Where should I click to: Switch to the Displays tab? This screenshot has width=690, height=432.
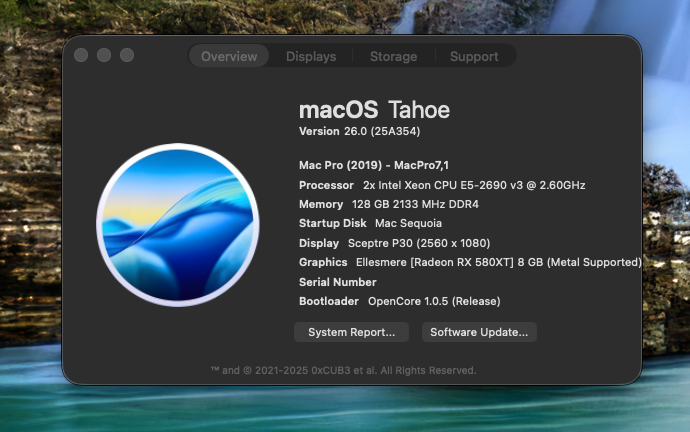(311, 56)
